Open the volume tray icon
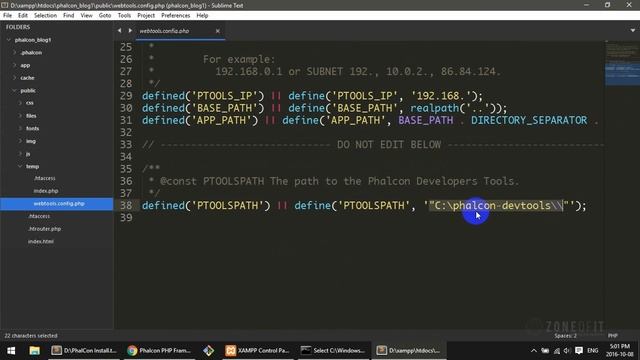The height and width of the screenshot is (360, 640). pyautogui.click(x=567, y=351)
